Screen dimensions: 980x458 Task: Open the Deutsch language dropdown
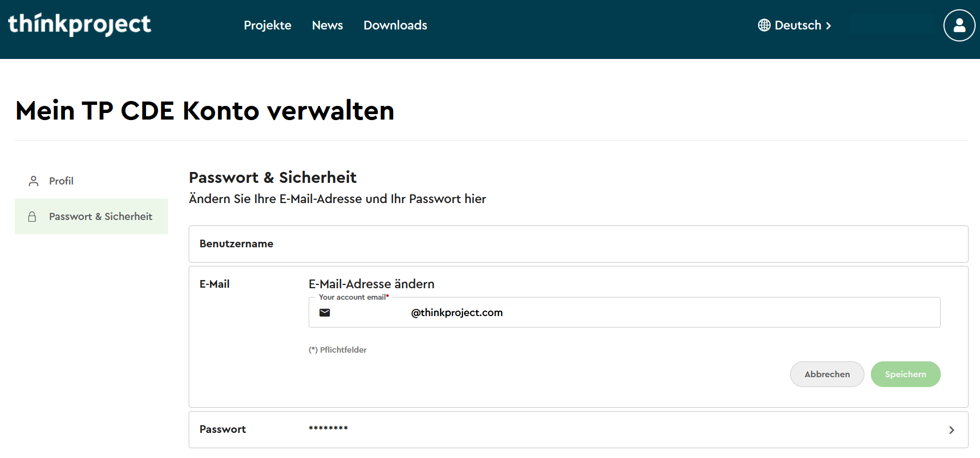click(x=797, y=25)
